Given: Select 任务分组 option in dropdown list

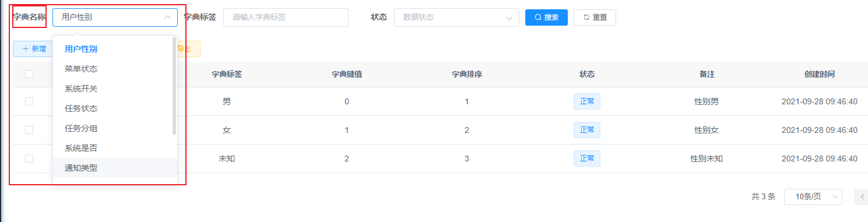Looking at the screenshot, I should coord(115,128).
